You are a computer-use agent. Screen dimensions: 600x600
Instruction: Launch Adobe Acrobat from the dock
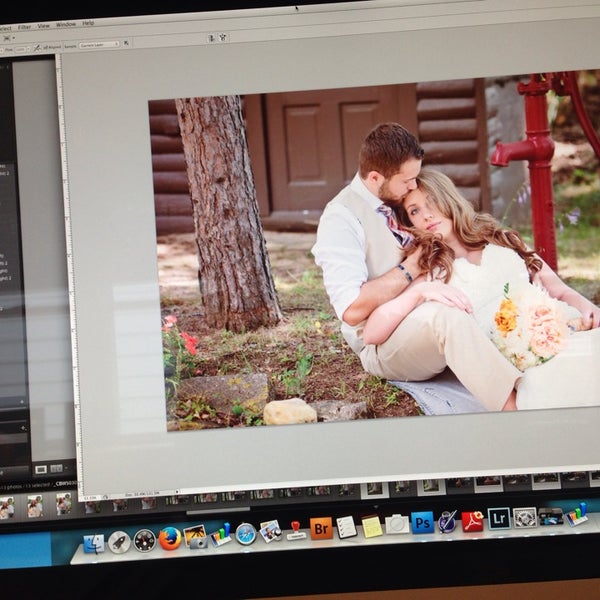(473, 520)
